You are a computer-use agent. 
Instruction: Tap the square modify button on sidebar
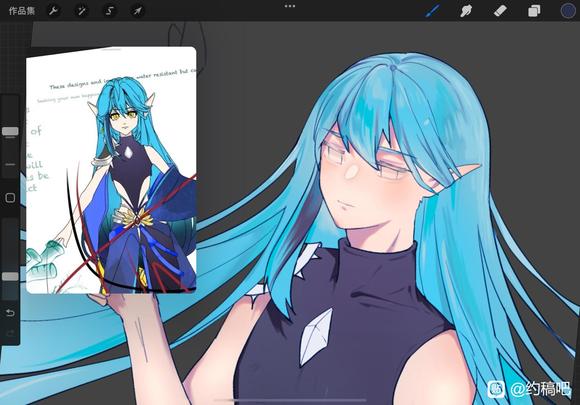pyautogui.click(x=10, y=198)
